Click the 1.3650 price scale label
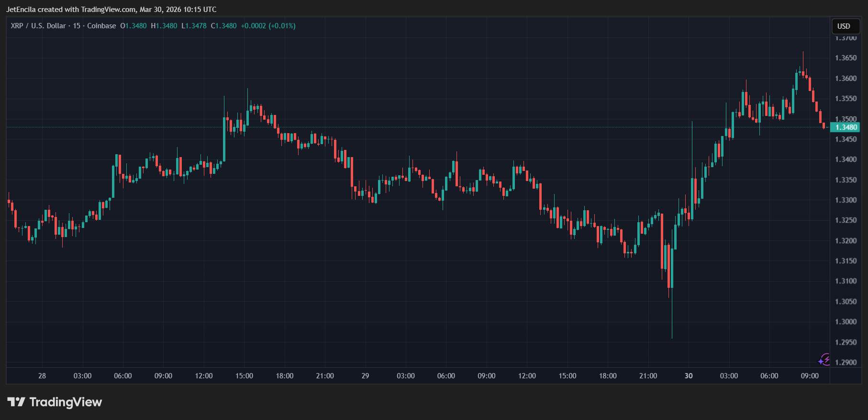The image size is (868, 420). click(846, 58)
